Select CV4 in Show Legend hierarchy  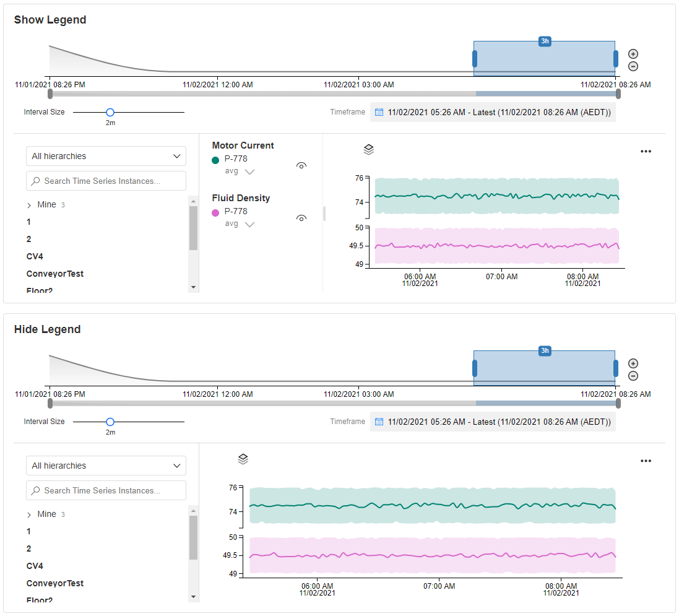[35, 256]
